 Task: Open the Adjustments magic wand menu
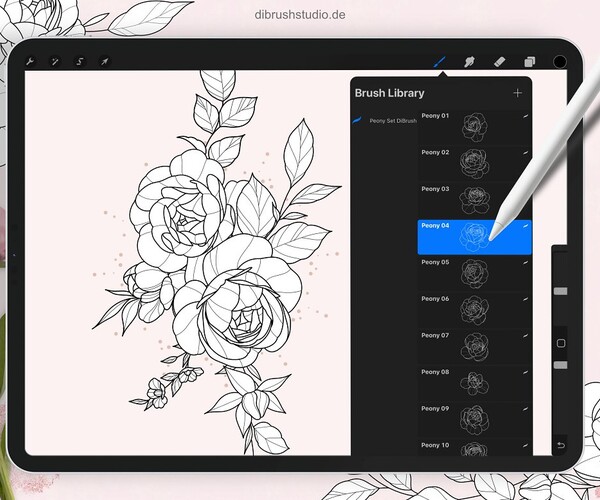point(55,61)
